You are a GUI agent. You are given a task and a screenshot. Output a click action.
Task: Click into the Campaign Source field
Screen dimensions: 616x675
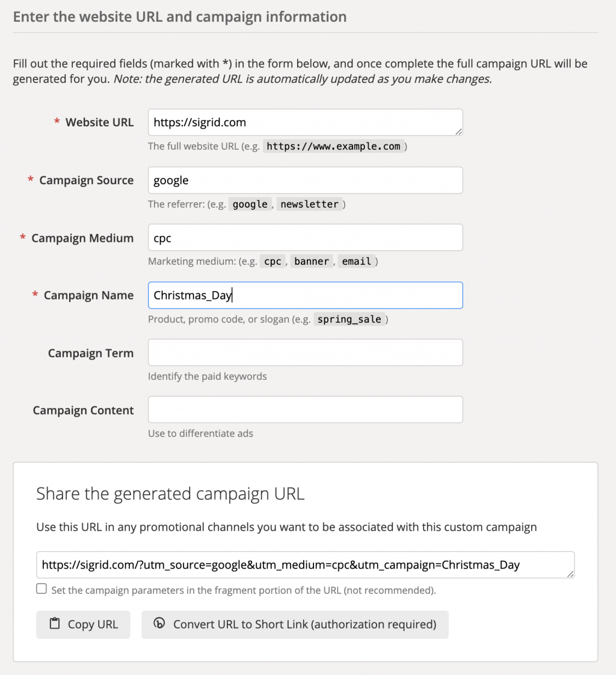305,180
